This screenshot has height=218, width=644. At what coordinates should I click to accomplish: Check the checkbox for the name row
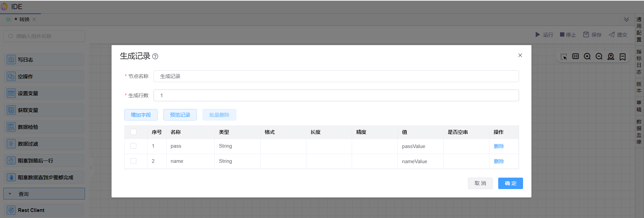coord(133,161)
